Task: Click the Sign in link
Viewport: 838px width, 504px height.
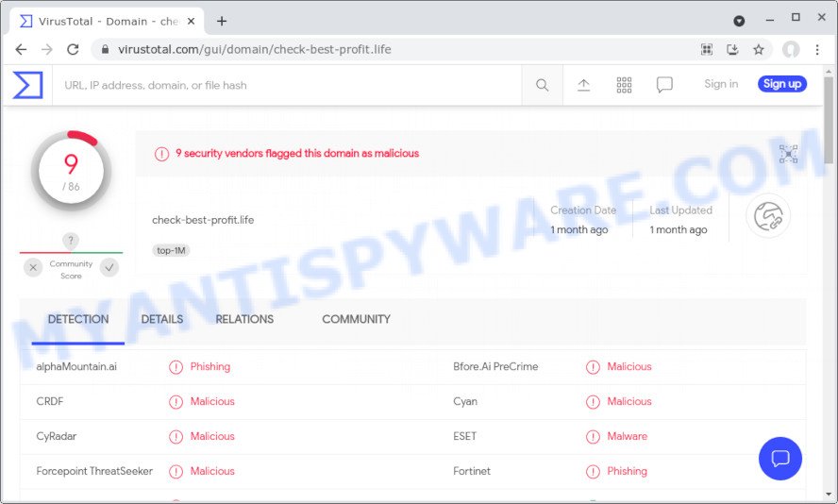Action: tap(721, 84)
